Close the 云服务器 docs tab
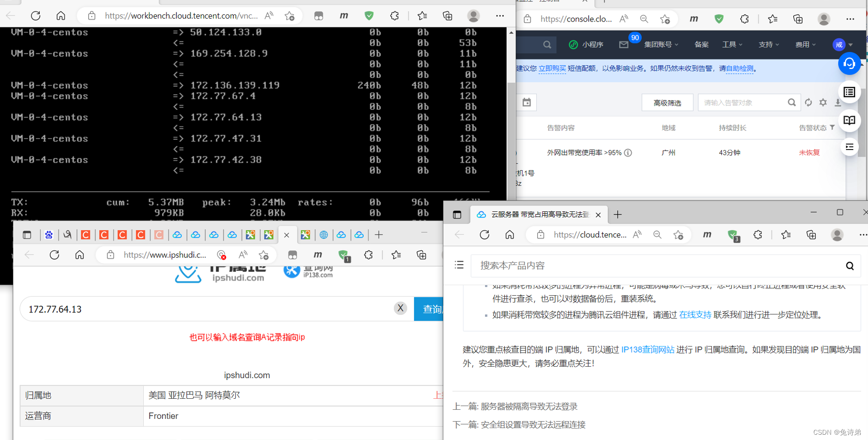 tap(598, 215)
